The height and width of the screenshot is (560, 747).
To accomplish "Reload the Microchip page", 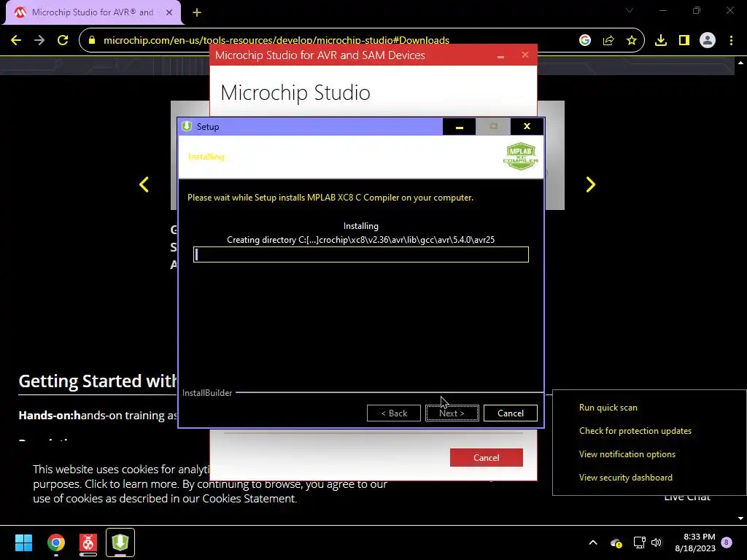I will (x=63, y=41).
